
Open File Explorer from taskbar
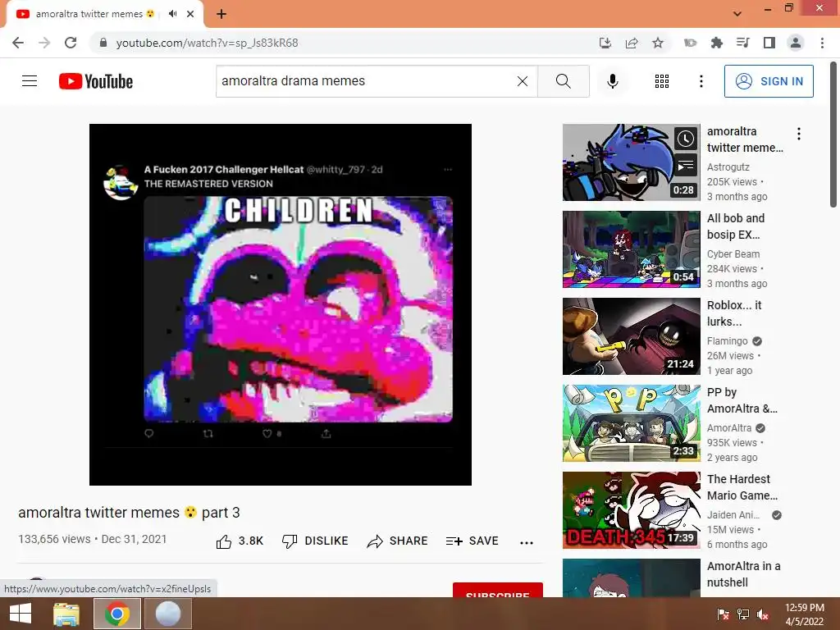[x=66, y=614]
